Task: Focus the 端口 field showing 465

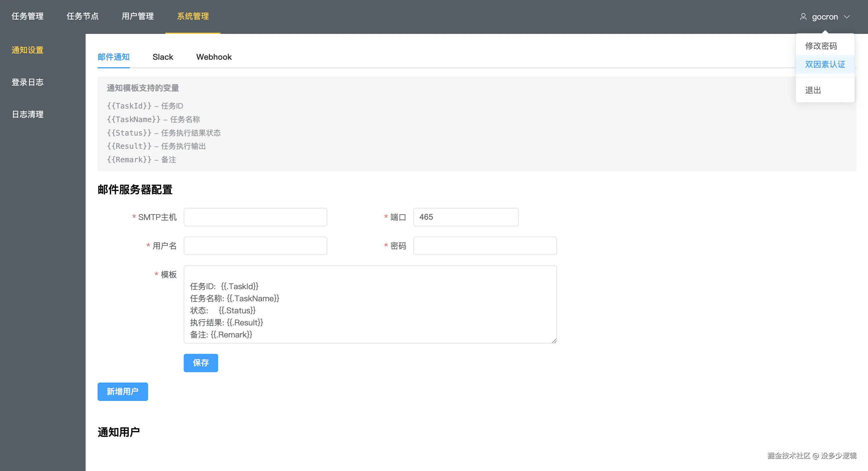Action: point(465,217)
